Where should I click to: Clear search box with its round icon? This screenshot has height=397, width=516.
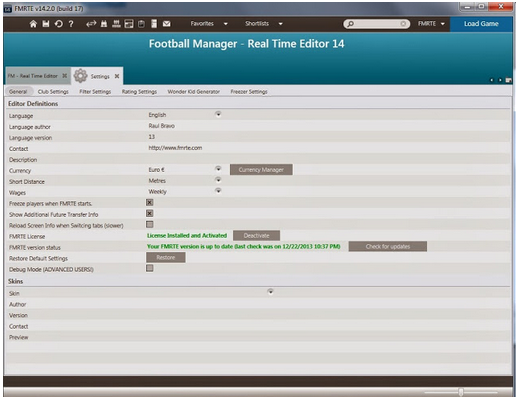point(403,24)
